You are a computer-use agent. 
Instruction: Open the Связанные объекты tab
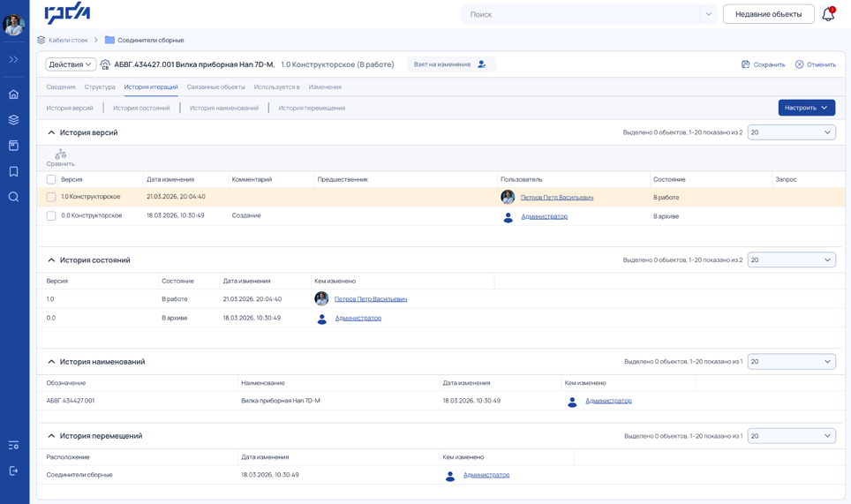[216, 87]
